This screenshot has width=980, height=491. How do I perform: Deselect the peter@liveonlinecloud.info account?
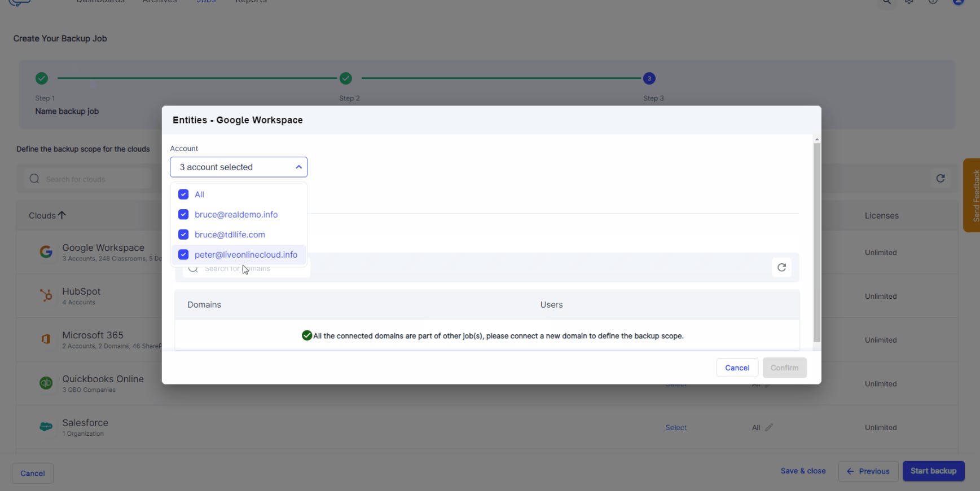click(x=183, y=255)
